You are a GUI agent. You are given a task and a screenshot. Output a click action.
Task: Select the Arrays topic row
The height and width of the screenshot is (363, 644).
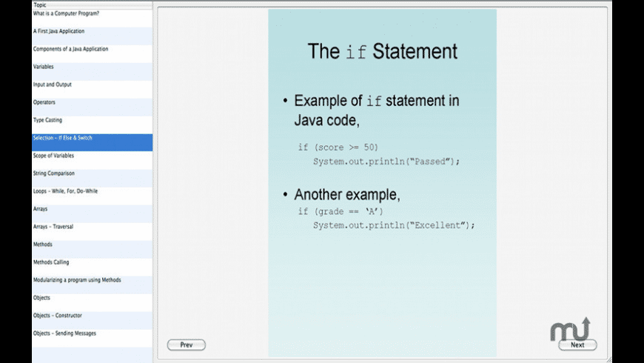click(x=92, y=214)
